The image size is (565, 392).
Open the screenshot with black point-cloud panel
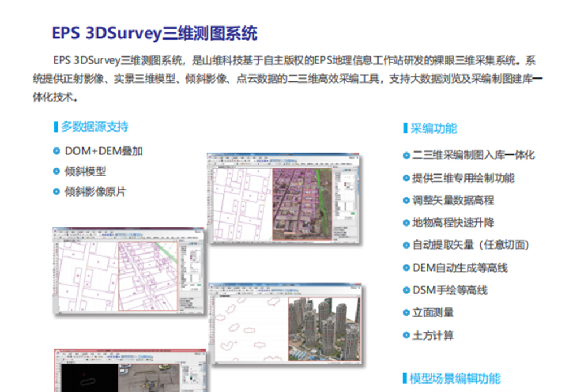pyautogui.click(x=130, y=371)
